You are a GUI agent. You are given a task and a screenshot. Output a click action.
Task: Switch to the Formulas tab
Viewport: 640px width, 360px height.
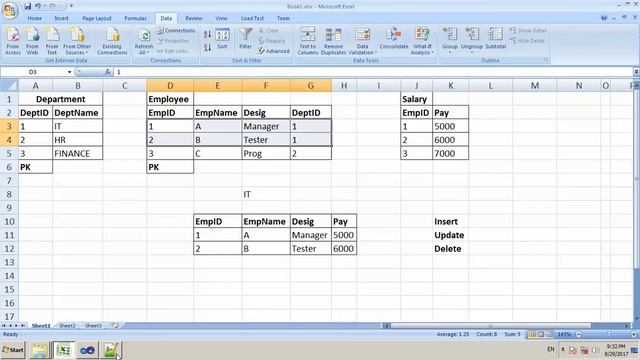[x=136, y=18]
